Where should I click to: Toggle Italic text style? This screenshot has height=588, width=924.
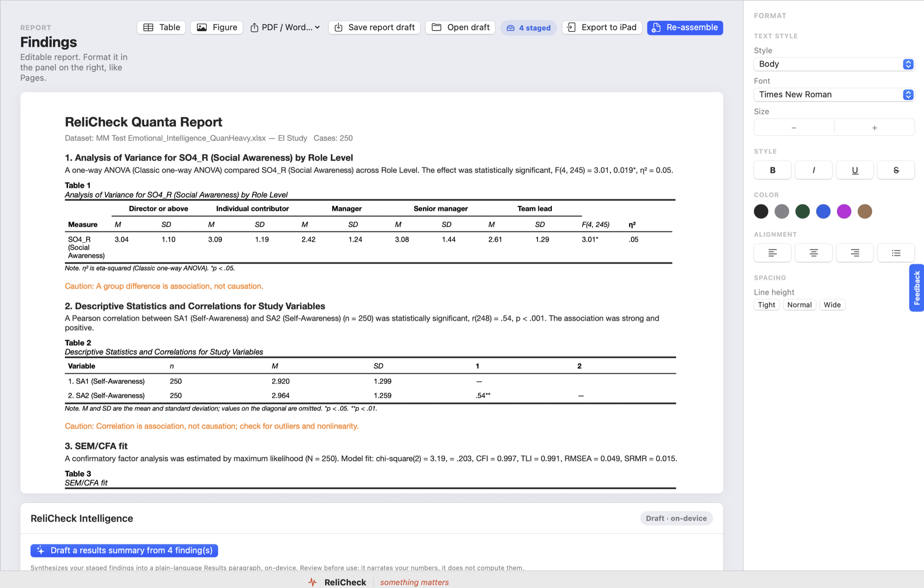point(814,170)
